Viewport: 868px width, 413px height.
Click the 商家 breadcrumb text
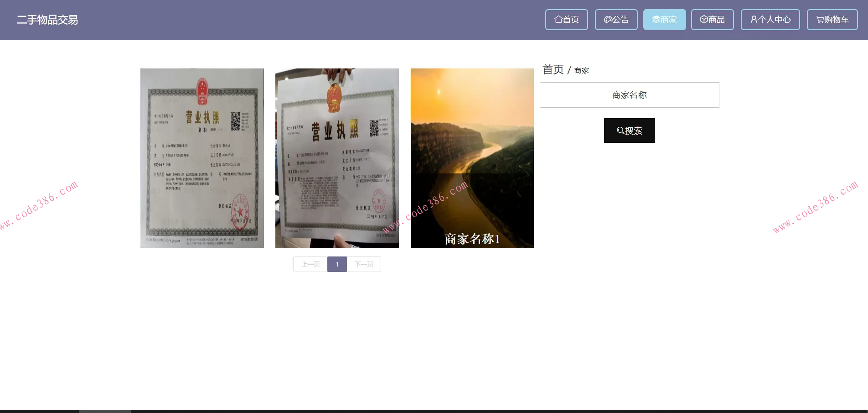coord(582,70)
